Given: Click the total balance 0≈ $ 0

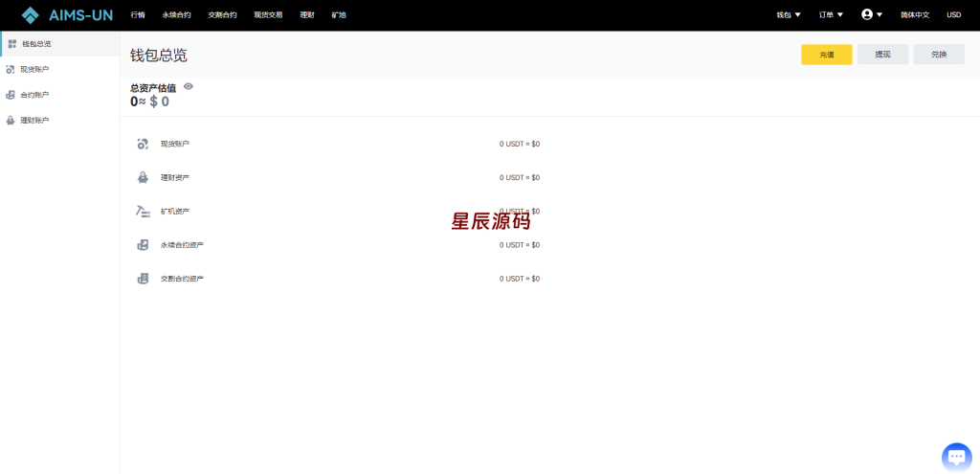Looking at the screenshot, I should [x=149, y=102].
